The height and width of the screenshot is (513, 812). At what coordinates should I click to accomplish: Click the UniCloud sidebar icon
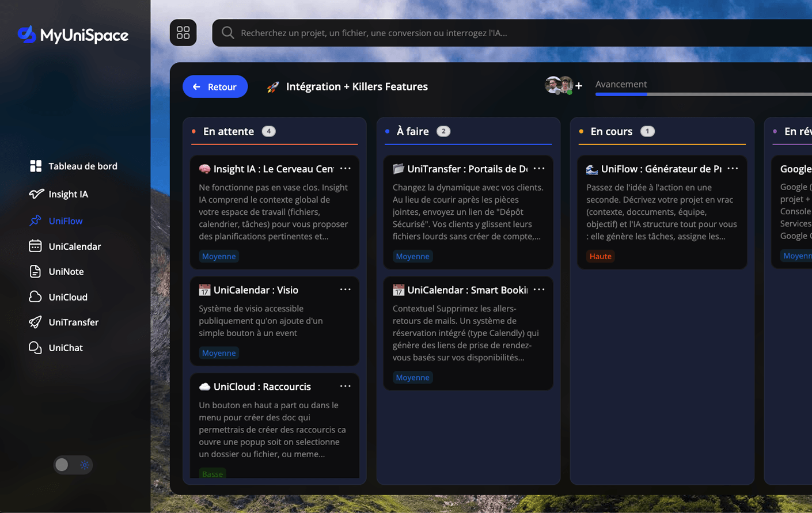(x=35, y=297)
